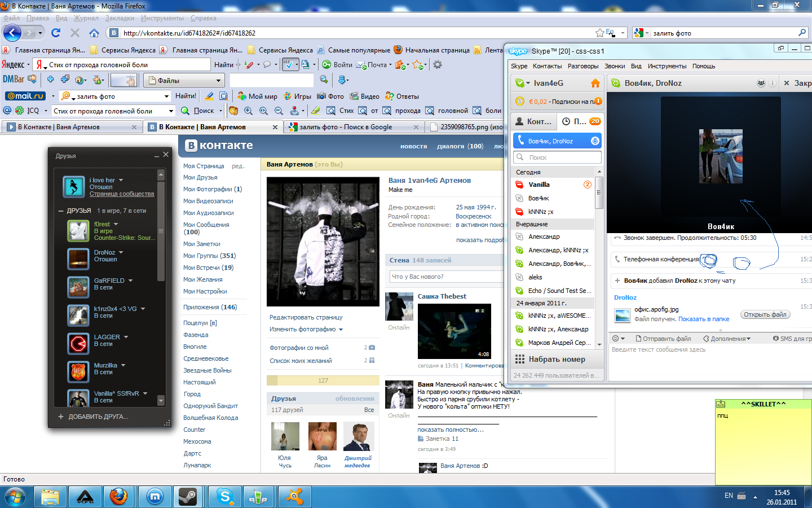Click the Найти button on Yandex bar
Screen dimensions: 812x508
[x=223, y=64]
